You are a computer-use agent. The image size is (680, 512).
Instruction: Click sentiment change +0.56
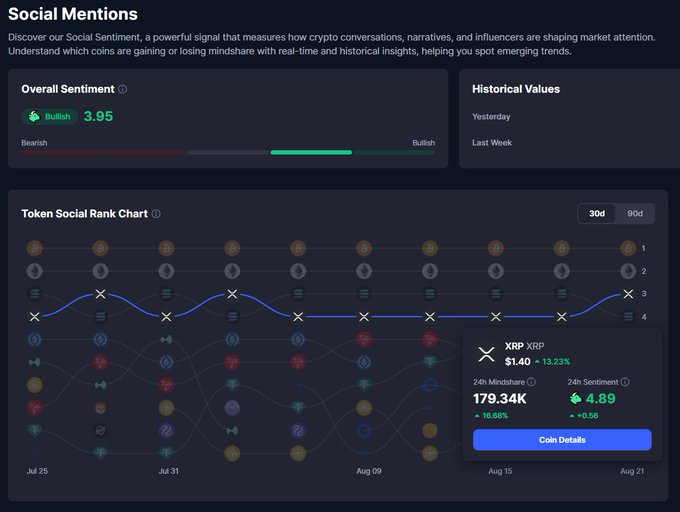(x=584, y=416)
